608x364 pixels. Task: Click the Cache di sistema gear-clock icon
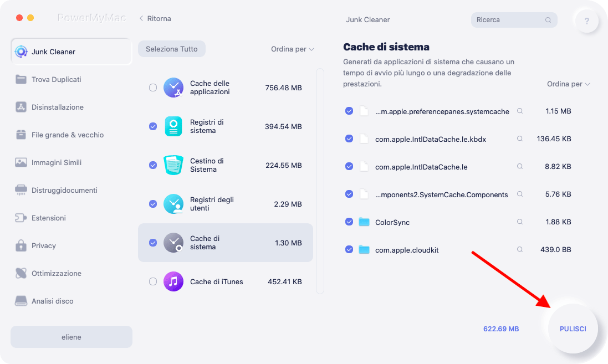(x=173, y=243)
